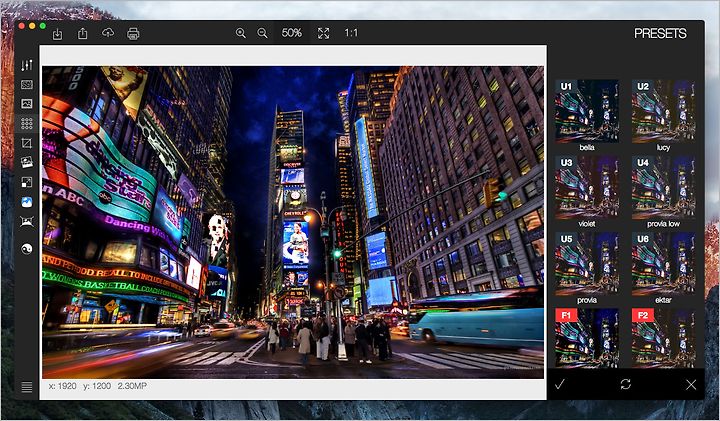
Task: Select the vignette frame tool below the sliders icon
Action: click(x=27, y=84)
